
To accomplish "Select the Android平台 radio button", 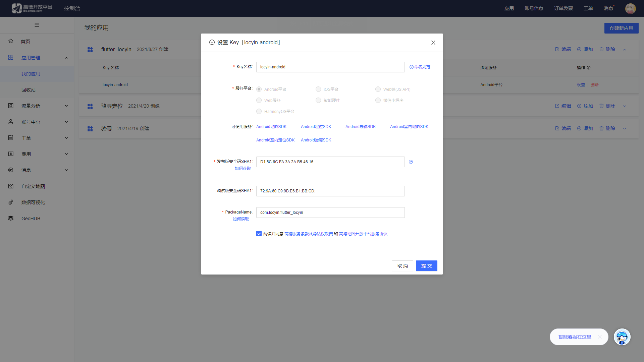I will point(259,89).
